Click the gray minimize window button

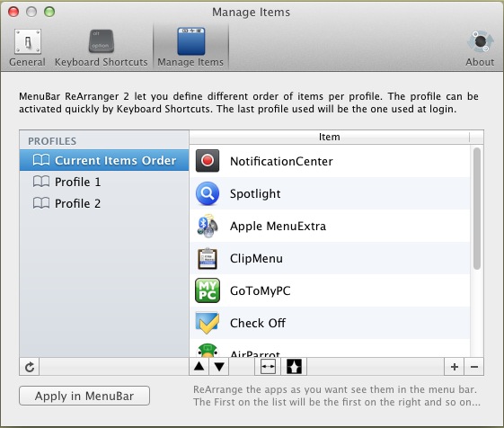[x=31, y=12]
